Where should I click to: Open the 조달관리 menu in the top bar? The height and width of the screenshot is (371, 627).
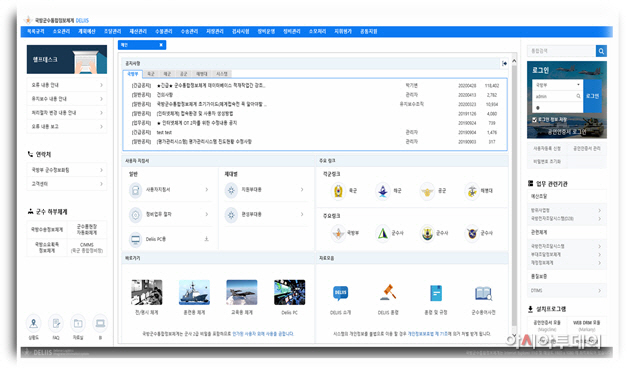point(112,31)
